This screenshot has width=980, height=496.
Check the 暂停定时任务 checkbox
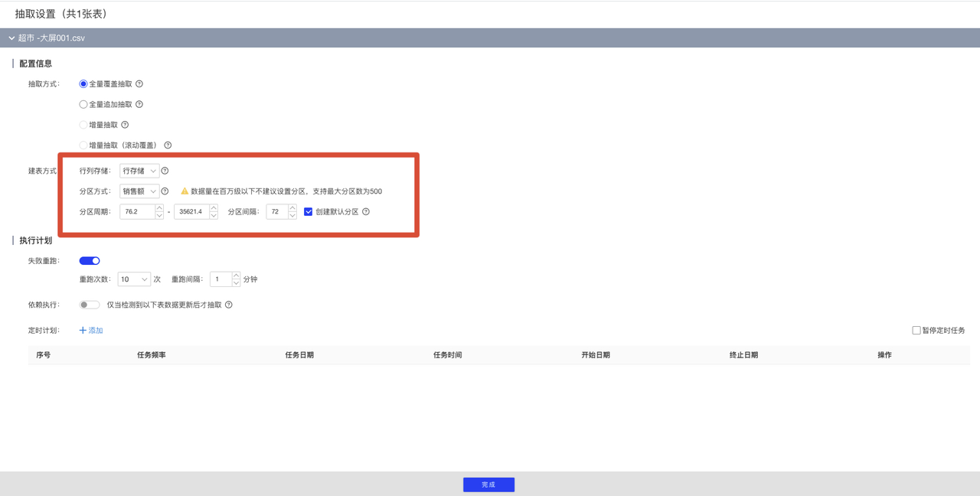point(916,331)
